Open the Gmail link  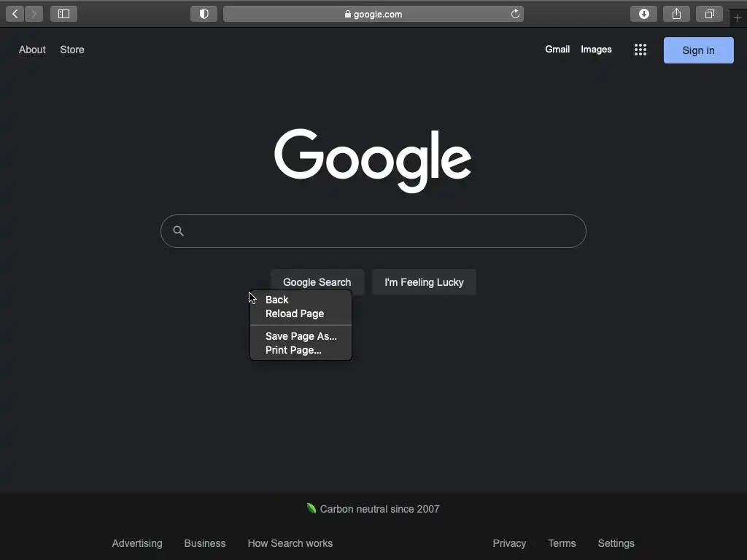pos(557,49)
